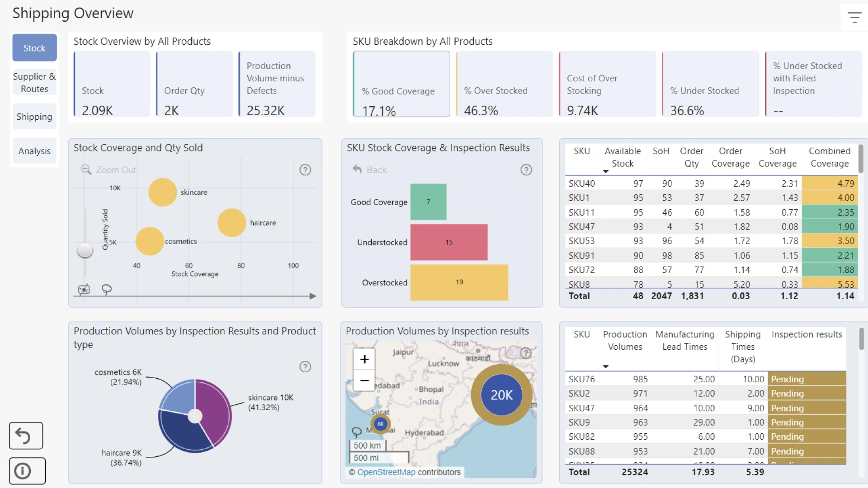This screenshot has width=868, height=488.
Task: Click the undo back arrow button
Action: click(x=26, y=436)
